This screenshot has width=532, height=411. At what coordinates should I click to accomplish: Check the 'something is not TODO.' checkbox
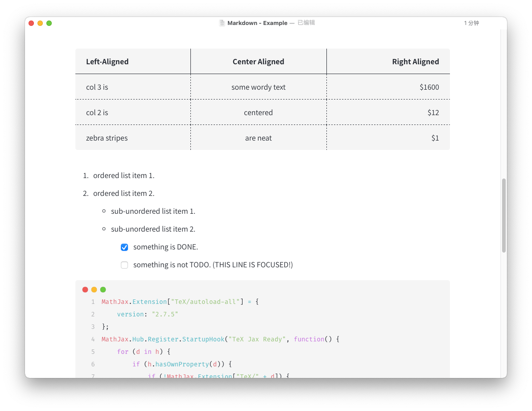coord(124,265)
